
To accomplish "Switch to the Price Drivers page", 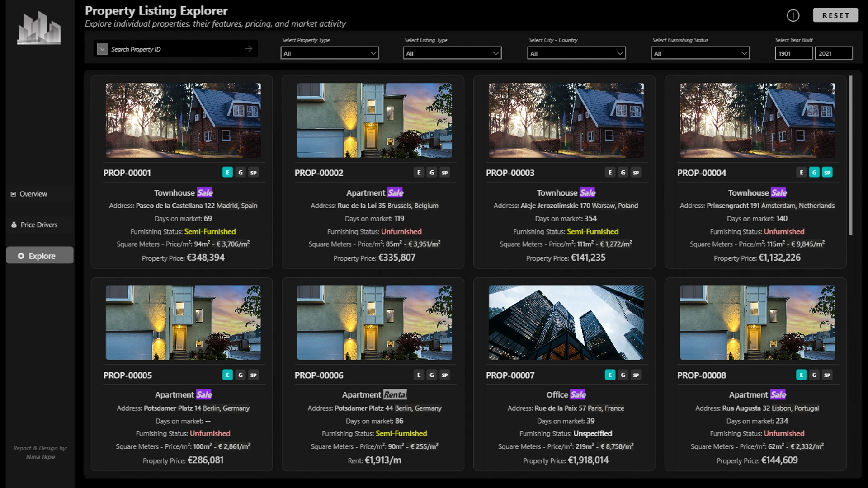I will click(39, 225).
